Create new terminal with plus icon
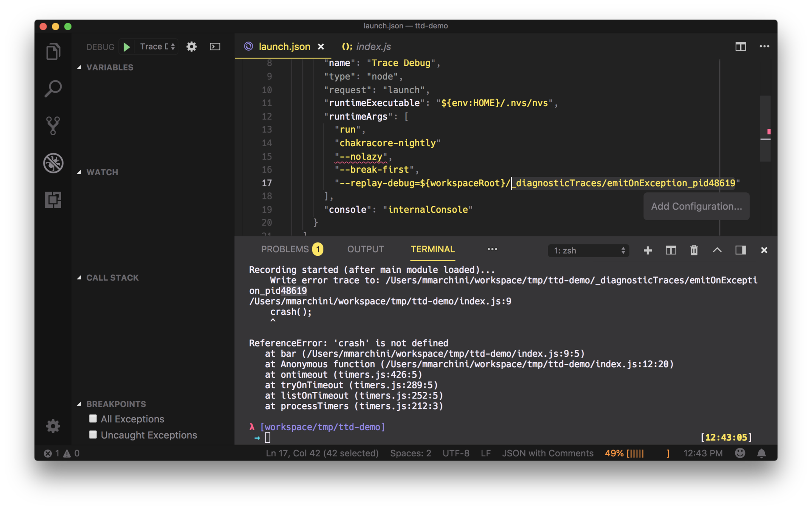This screenshot has height=510, width=812. coord(648,250)
